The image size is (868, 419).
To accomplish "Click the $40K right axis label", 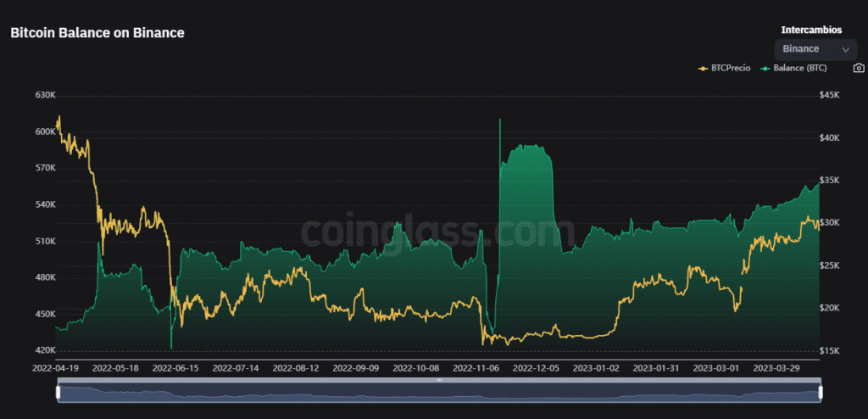I will click(830, 138).
